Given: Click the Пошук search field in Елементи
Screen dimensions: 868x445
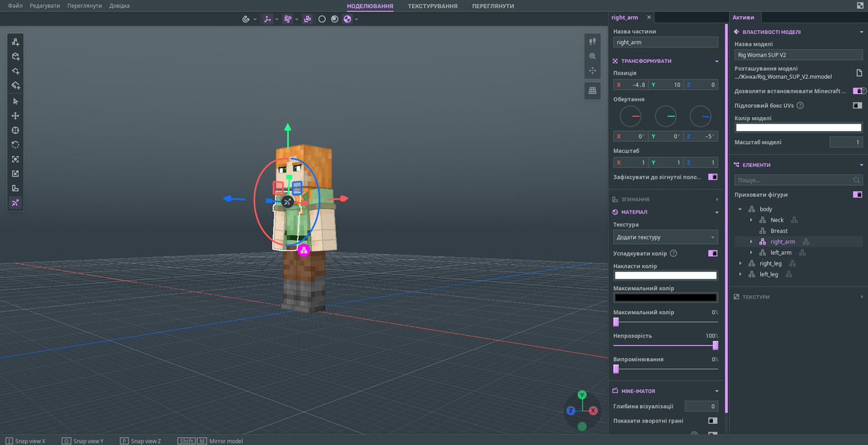Looking at the screenshot, I should click(x=796, y=179).
